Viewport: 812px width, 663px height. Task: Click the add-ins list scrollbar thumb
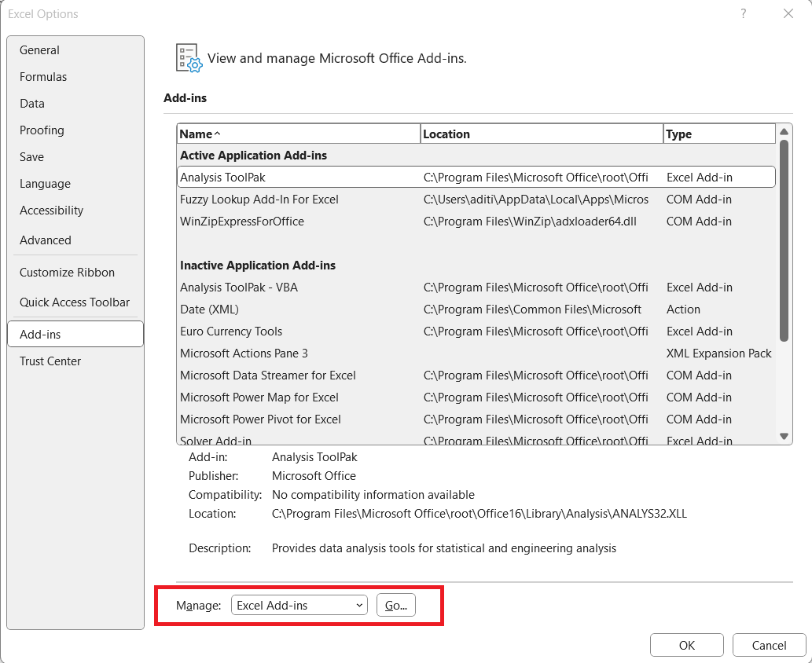click(784, 240)
